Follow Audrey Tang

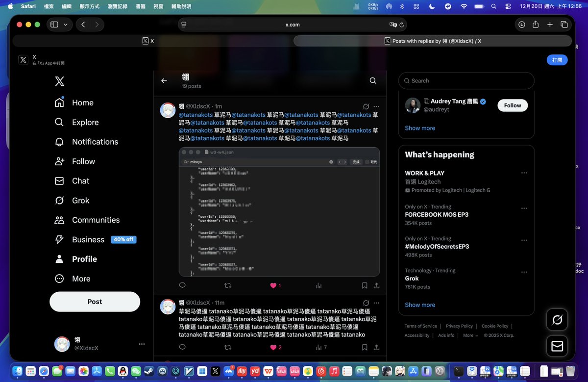[x=513, y=105]
